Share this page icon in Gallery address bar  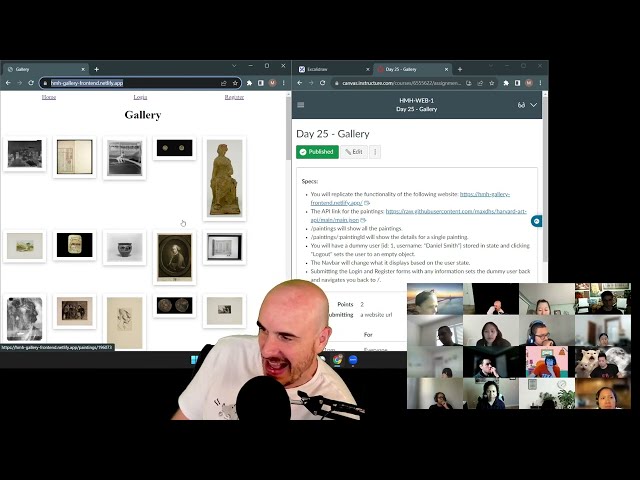click(x=224, y=83)
